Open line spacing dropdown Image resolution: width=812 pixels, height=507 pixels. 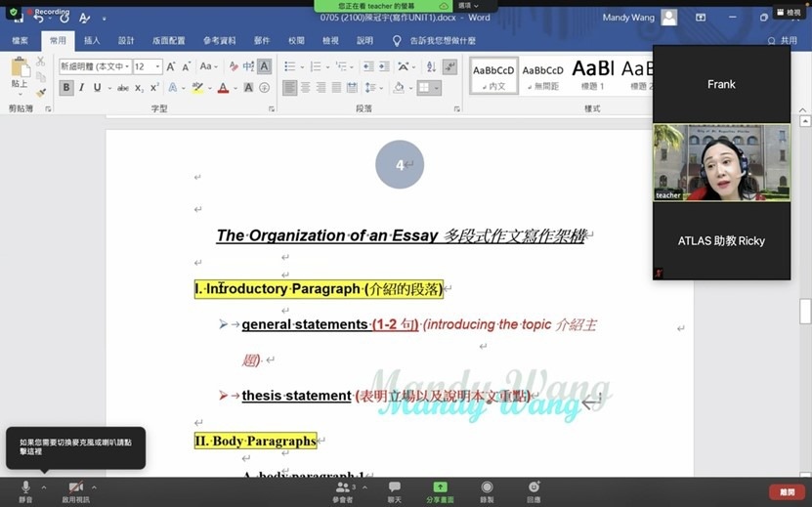pyautogui.click(x=373, y=88)
